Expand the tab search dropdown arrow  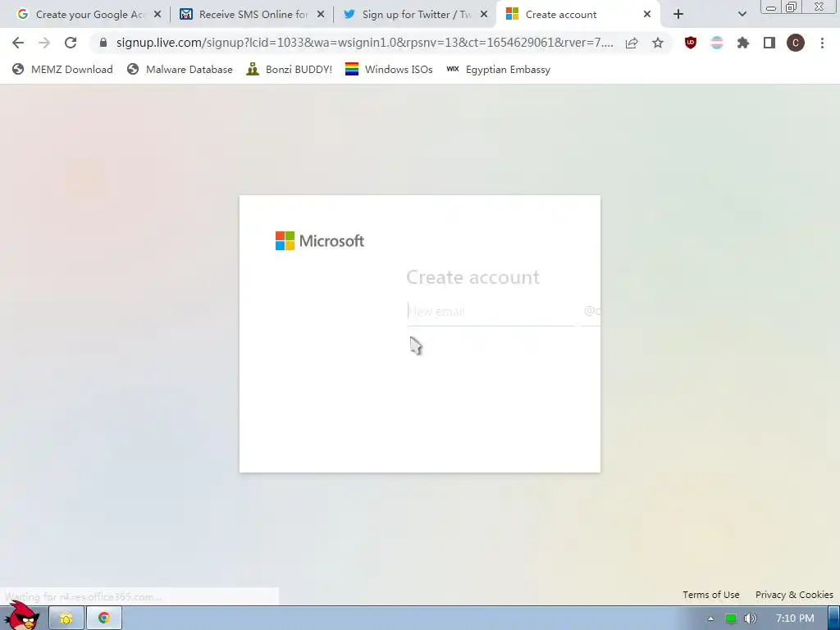[742, 15]
